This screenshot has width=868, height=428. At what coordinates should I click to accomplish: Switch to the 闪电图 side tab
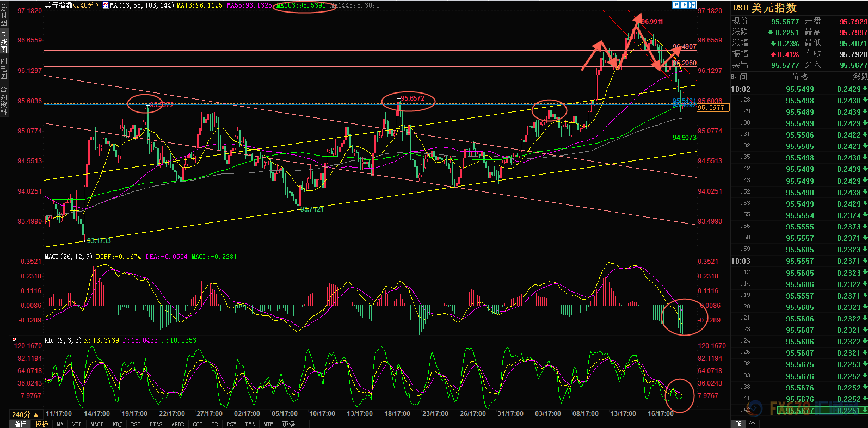[4, 68]
